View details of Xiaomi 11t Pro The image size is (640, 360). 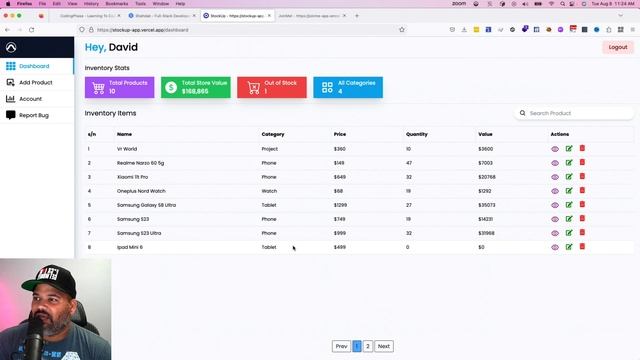[555, 177]
